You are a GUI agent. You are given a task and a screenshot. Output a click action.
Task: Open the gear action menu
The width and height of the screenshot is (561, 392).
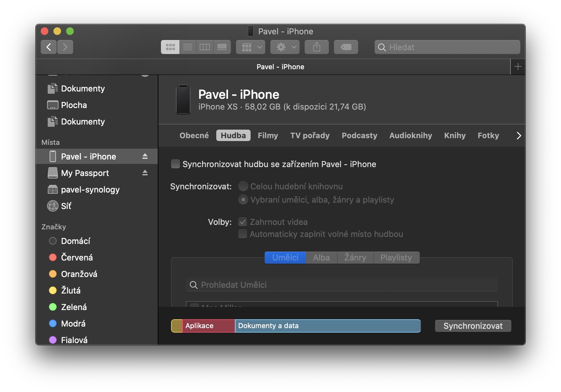pos(285,47)
